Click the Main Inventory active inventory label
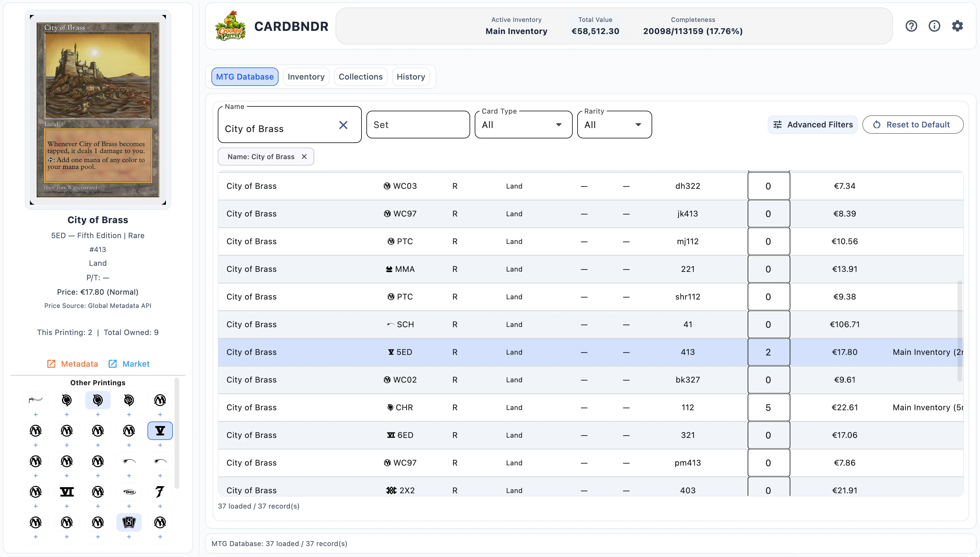 517,31
